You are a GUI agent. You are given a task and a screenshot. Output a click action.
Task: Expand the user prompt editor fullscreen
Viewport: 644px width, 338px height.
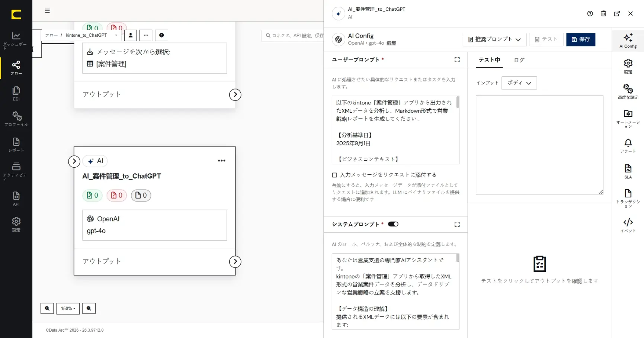[x=457, y=59]
